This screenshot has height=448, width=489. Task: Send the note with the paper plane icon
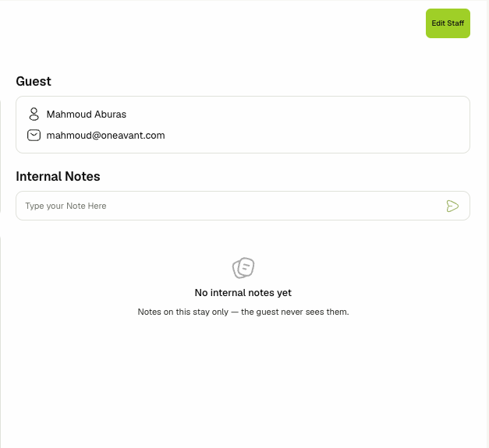(452, 206)
